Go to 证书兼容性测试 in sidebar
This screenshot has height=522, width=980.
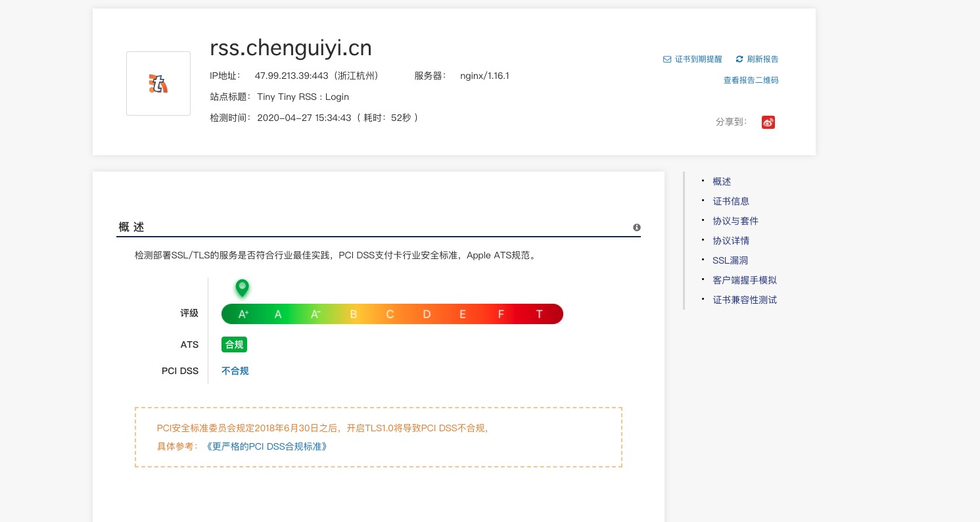point(745,300)
